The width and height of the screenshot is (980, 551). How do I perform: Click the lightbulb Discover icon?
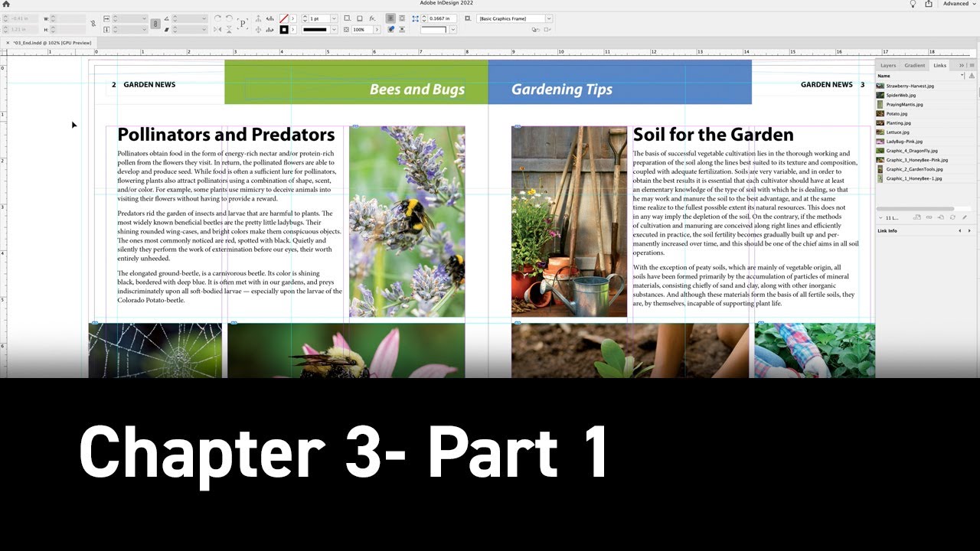click(913, 4)
